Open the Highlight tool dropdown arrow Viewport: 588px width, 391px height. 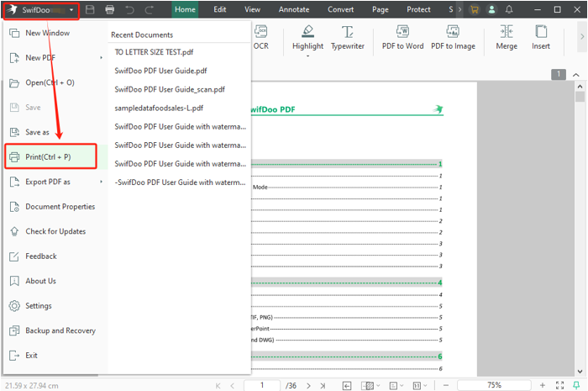[x=308, y=55]
